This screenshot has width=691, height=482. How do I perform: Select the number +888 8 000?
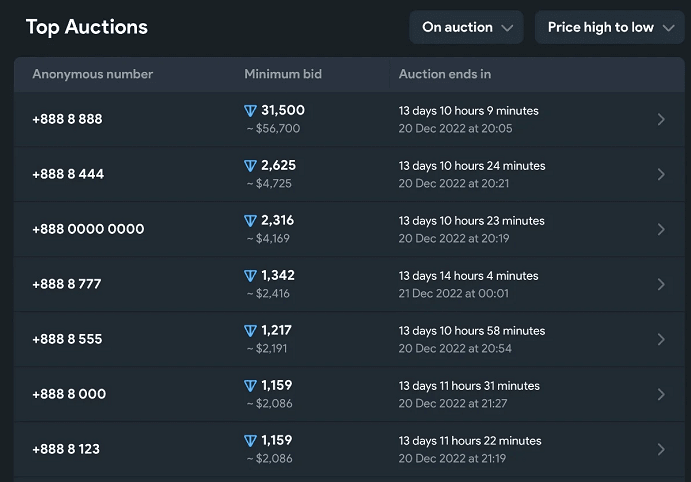tap(69, 394)
